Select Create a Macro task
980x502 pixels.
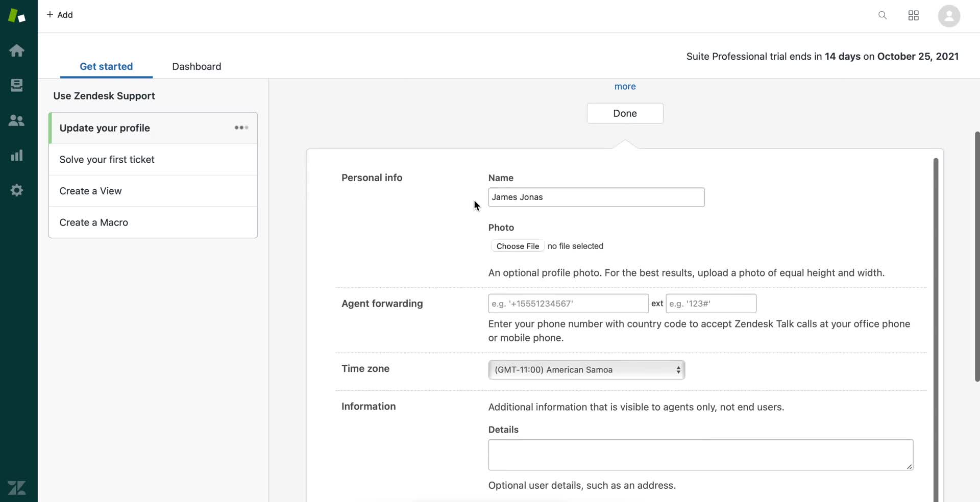[x=153, y=222]
